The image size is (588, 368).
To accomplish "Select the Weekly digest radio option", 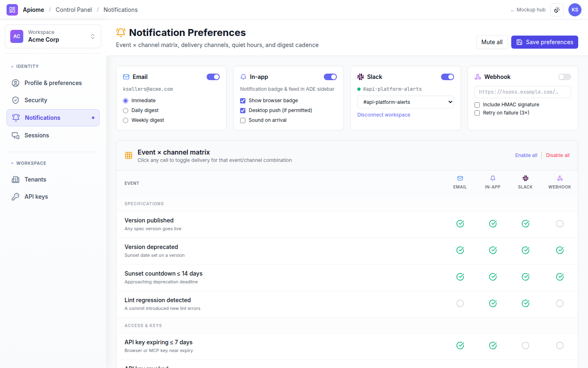I will [125, 120].
